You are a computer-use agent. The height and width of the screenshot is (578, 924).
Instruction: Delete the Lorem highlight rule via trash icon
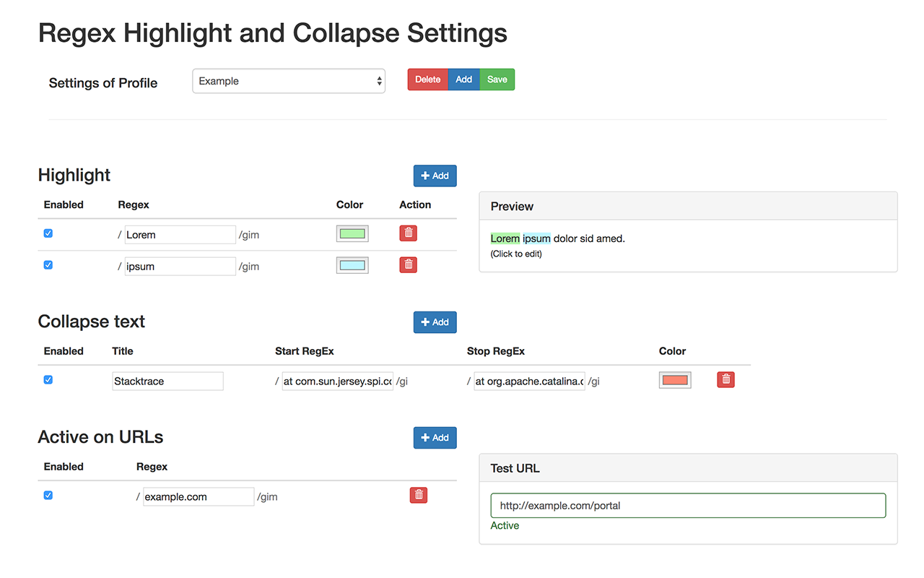coord(409,233)
